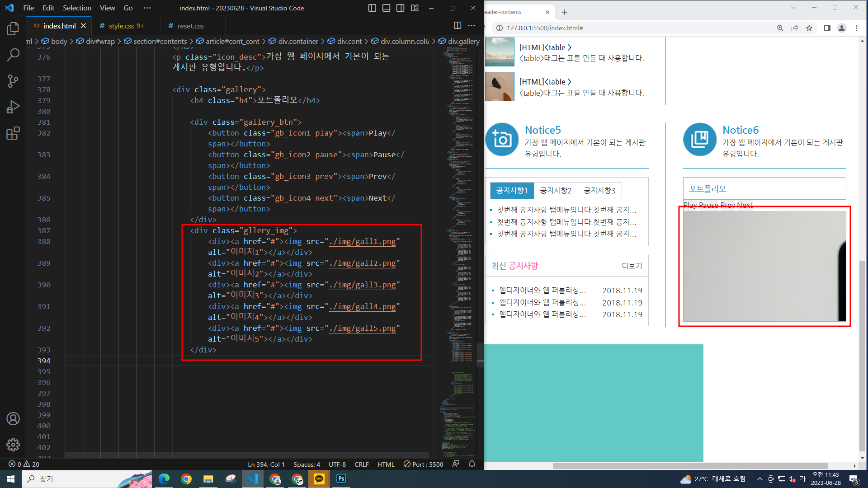
Task: Click the split editor right icon
Action: point(458,26)
